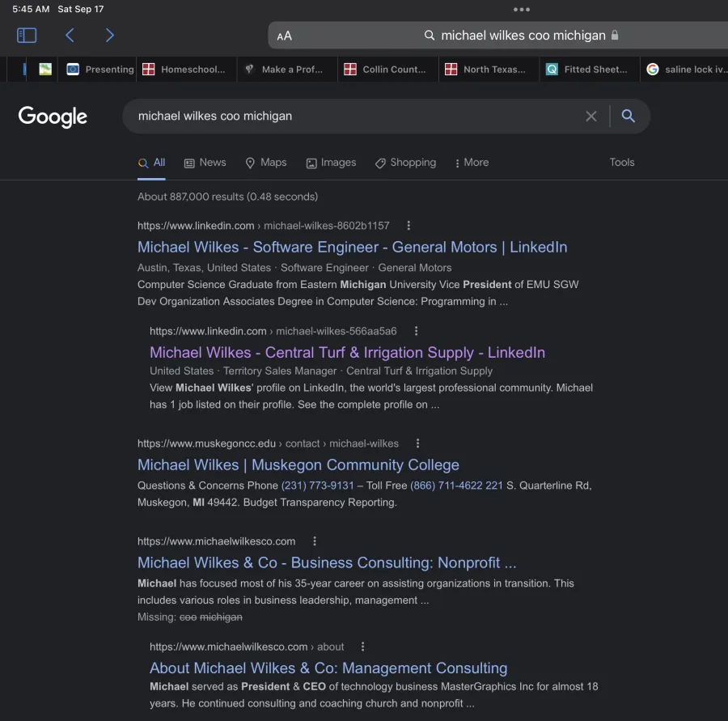Screen dimensions: 728x721
Task: Open options for the Muskegon Community College result
Action: coord(418,443)
